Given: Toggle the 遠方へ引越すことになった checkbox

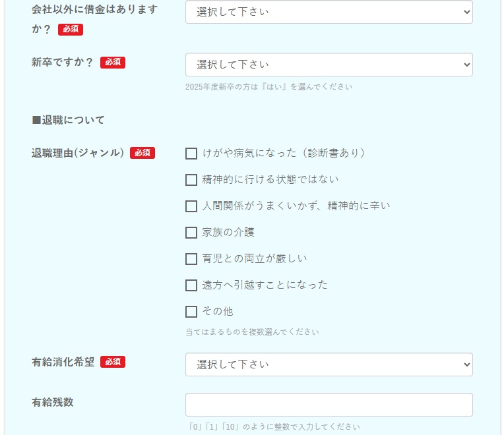Looking at the screenshot, I should tap(191, 285).
